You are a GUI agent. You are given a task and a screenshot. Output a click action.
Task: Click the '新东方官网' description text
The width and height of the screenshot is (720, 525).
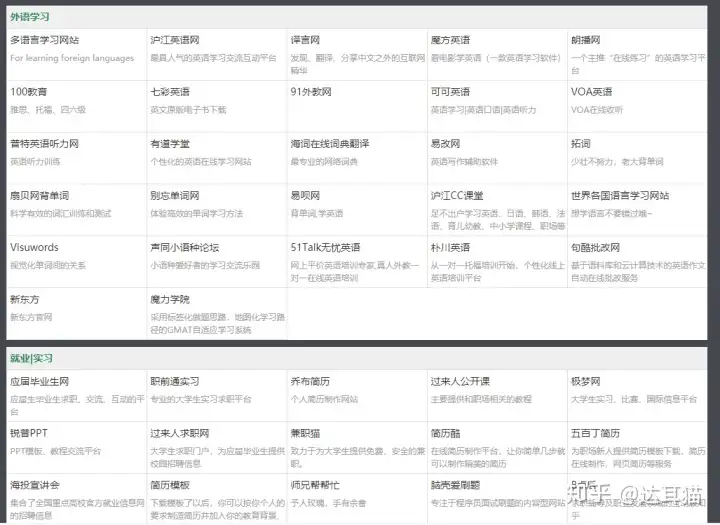pos(31,317)
